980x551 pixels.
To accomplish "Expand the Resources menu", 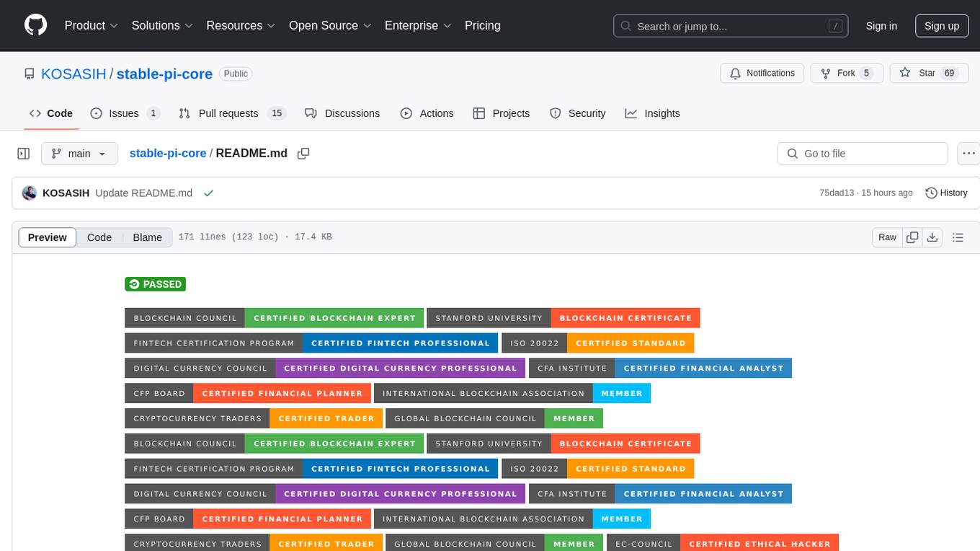I will pos(241,25).
